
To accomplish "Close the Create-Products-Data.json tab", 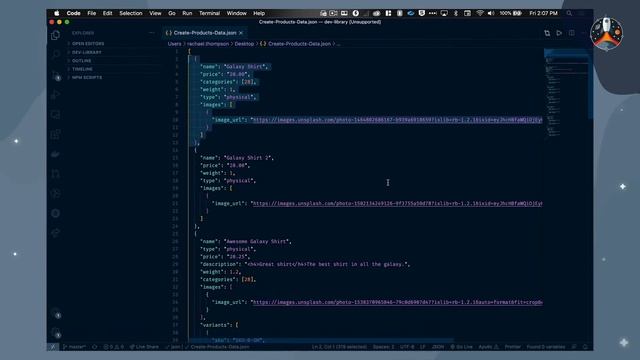I will click(241, 33).
